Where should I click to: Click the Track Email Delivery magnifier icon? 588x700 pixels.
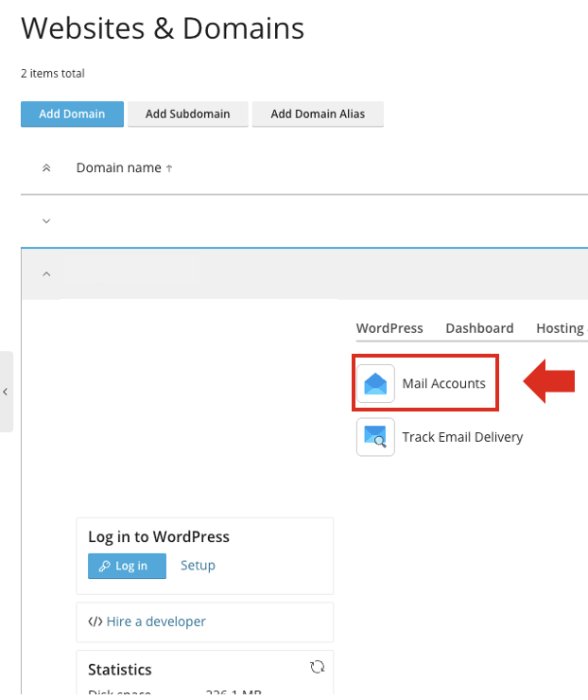point(375,437)
